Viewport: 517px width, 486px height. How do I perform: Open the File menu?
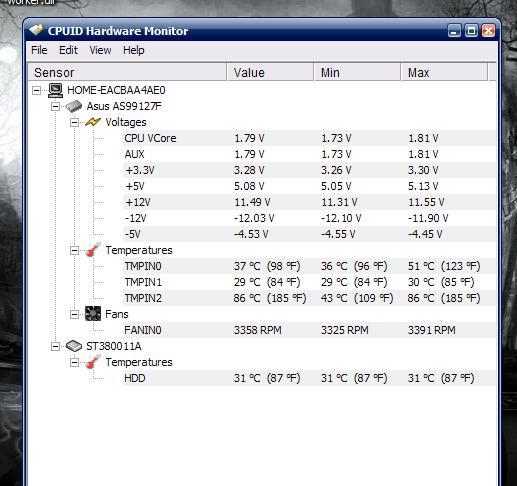coord(39,50)
